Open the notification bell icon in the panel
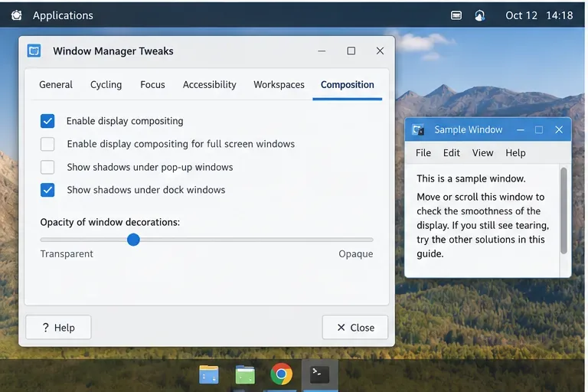Image resolution: width=588 pixels, height=392 pixels. coord(479,15)
